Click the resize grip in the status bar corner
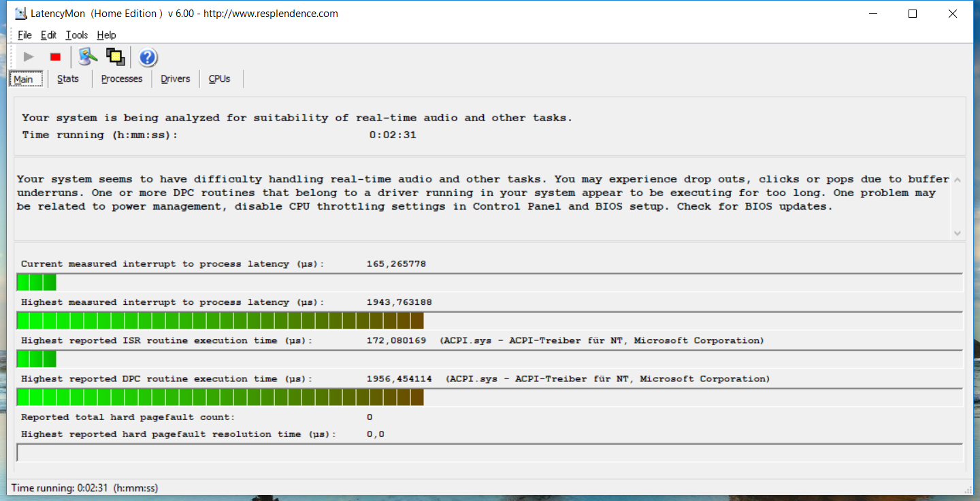The width and height of the screenshot is (980, 501). click(968, 488)
